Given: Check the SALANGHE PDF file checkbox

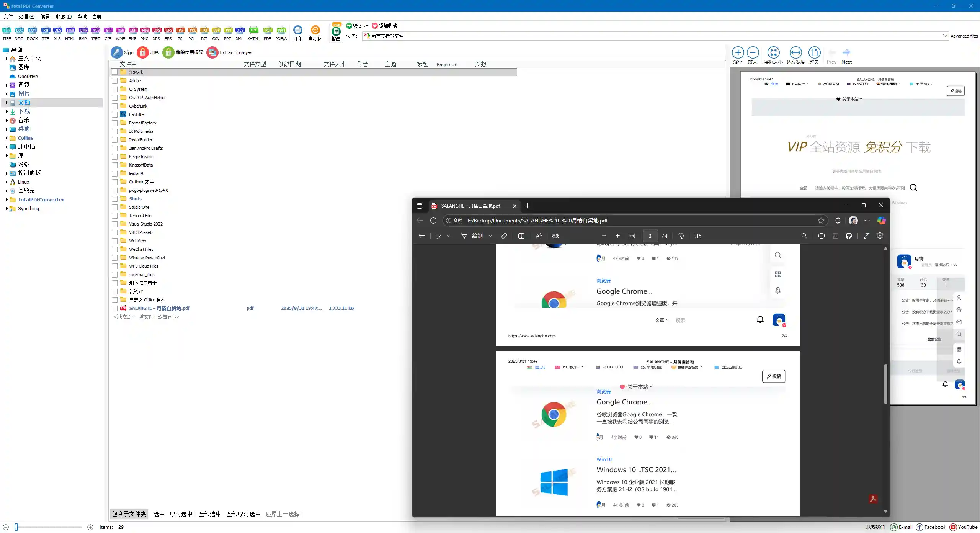Looking at the screenshot, I should [x=115, y=308].
